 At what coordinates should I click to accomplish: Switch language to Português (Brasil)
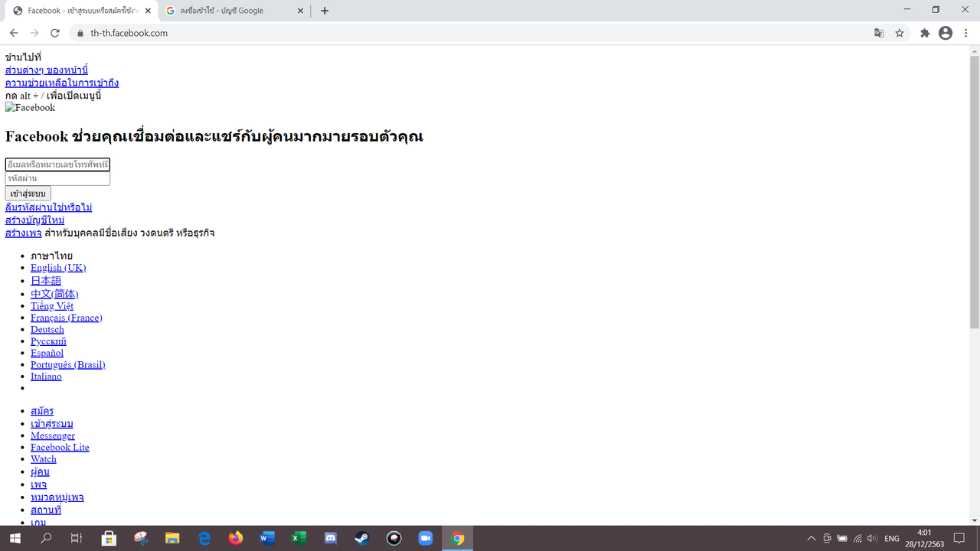[68, 365]
